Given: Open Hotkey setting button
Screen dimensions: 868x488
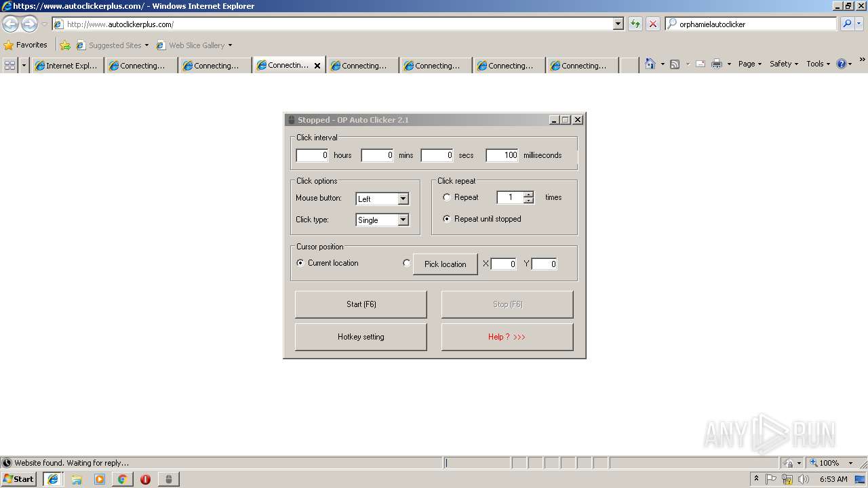Looking at the screenshot, I should 361,337.
